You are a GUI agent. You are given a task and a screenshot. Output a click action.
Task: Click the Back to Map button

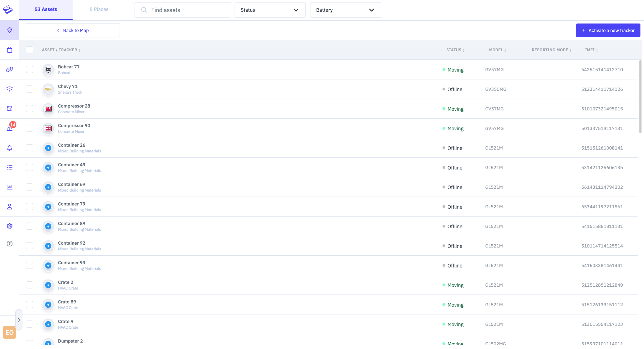72,30
